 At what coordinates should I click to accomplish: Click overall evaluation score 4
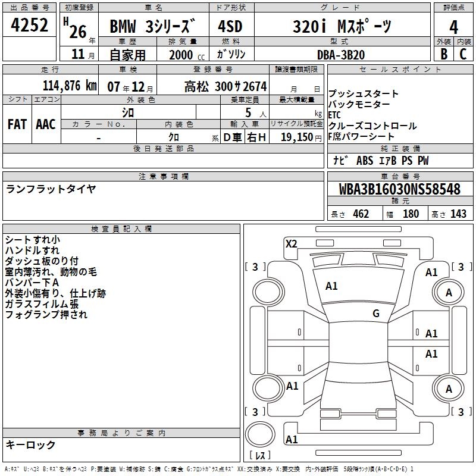pyautogui.click(x=453, y=27)
